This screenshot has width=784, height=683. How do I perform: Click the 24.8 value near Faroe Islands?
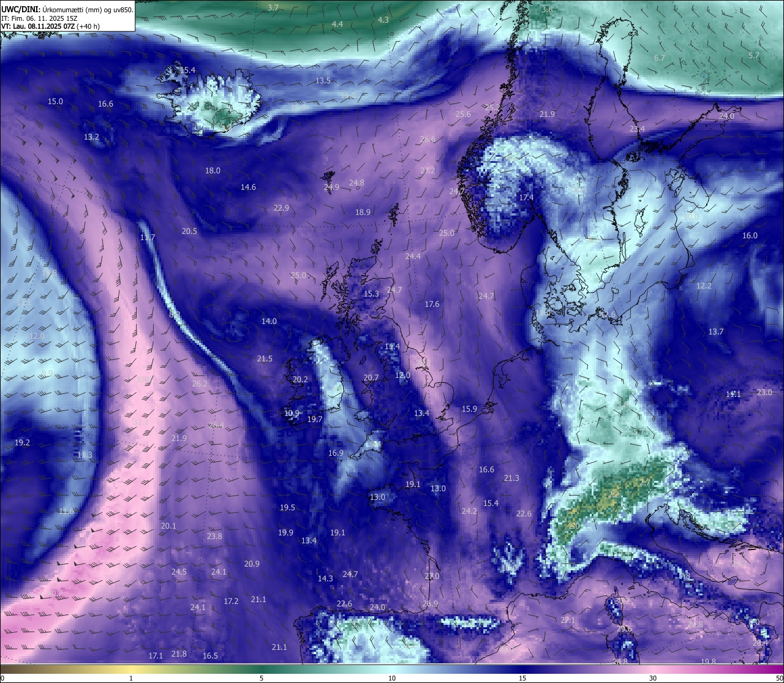pos(356,183)
